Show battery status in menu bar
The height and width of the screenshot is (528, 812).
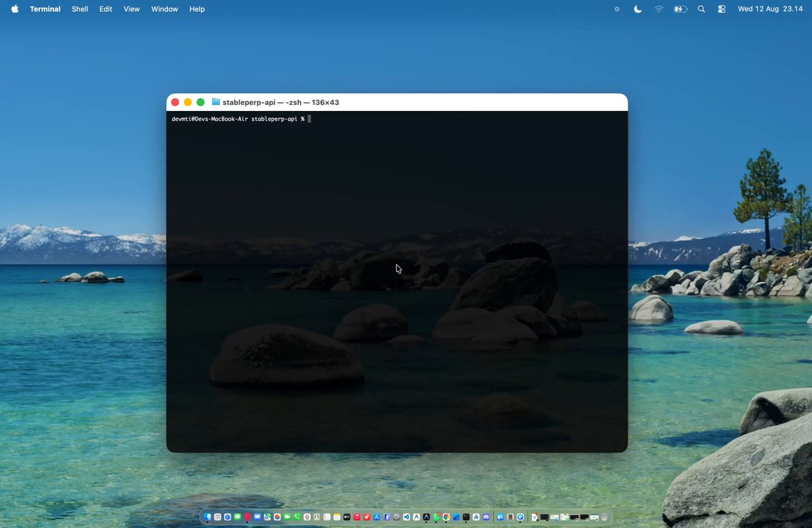[x=680, y=9]
